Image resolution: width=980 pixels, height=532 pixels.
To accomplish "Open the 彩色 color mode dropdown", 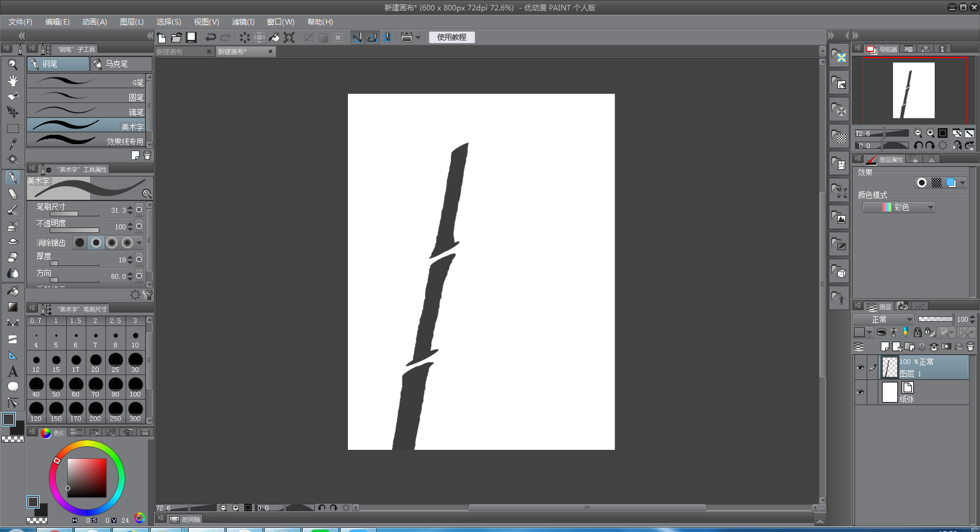I will click(899, 208).
